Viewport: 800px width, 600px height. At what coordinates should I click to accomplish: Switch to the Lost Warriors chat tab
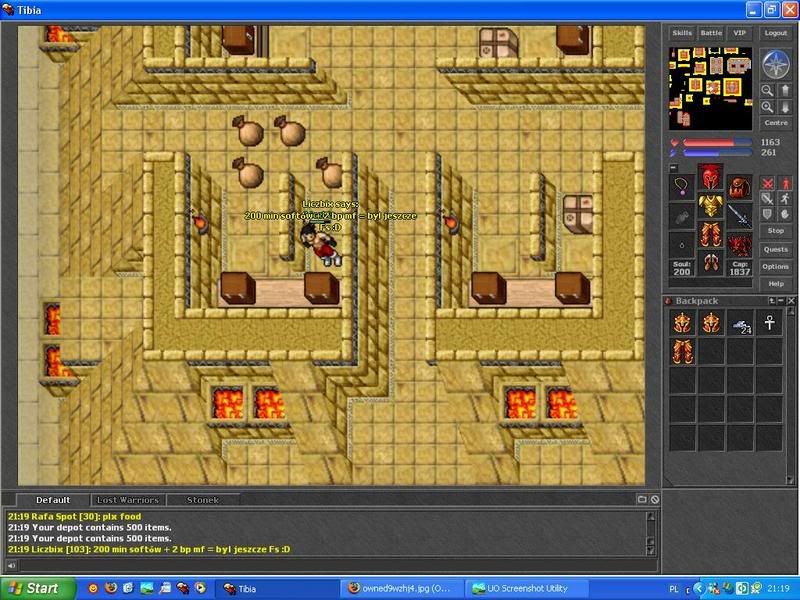tap(128, 500)
